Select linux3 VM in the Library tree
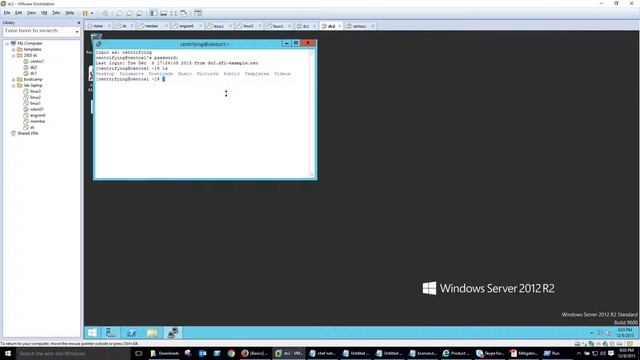The width and height of the screenshot is (640, 360). (32, 91)
